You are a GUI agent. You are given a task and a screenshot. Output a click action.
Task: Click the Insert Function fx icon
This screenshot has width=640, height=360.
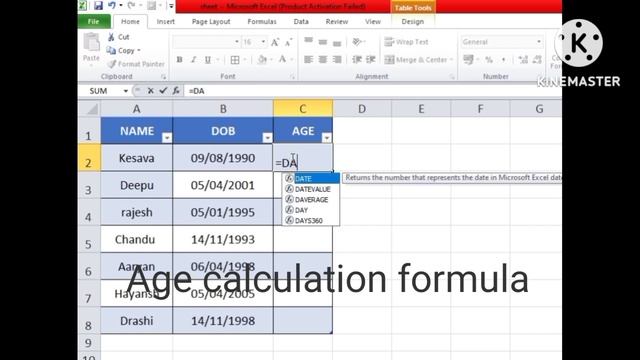(176, 91)
